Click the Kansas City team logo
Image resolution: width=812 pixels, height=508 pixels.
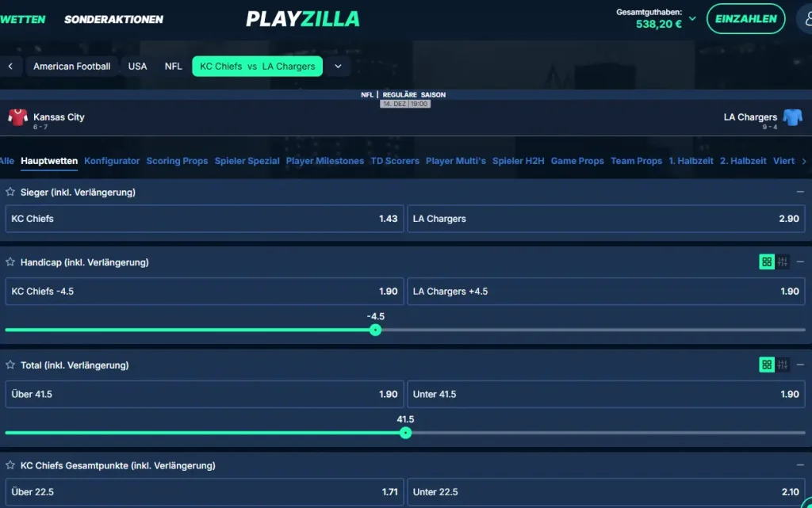(17, 116)
